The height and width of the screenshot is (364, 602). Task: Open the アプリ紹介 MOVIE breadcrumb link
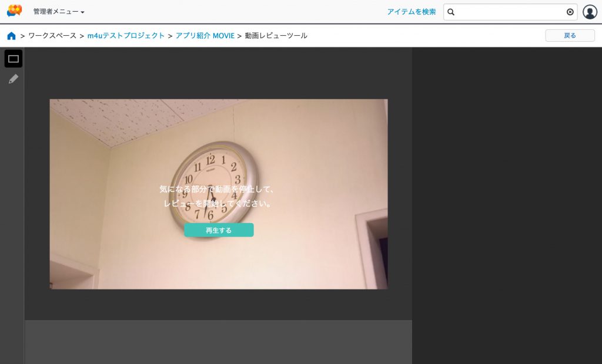tap(203, 36)
